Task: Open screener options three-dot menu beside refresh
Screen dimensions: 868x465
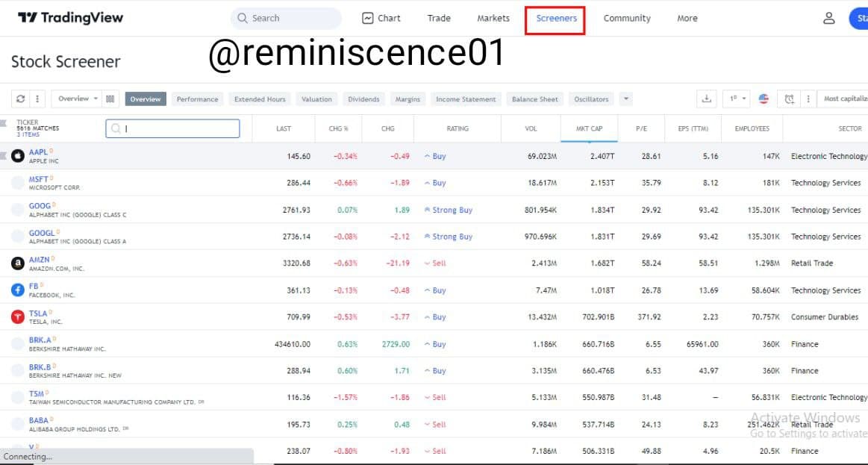Action: point(37,99)
